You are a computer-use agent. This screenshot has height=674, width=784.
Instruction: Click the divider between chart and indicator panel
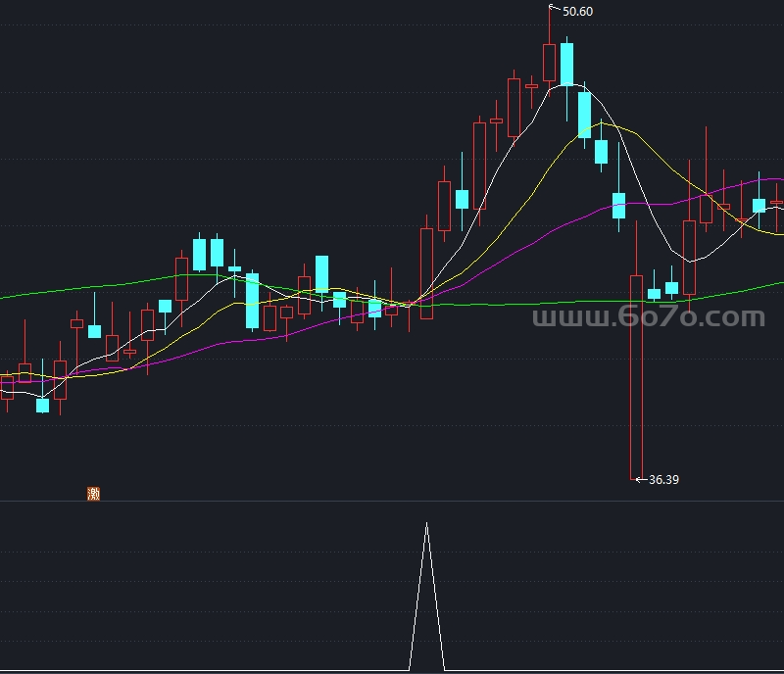(x=392, y=501)
